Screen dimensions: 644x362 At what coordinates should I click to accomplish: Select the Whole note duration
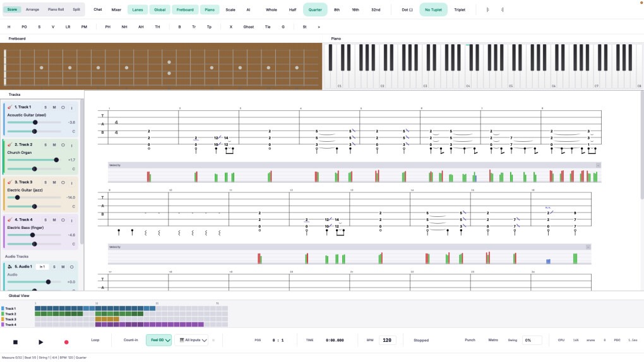(271, 9)
